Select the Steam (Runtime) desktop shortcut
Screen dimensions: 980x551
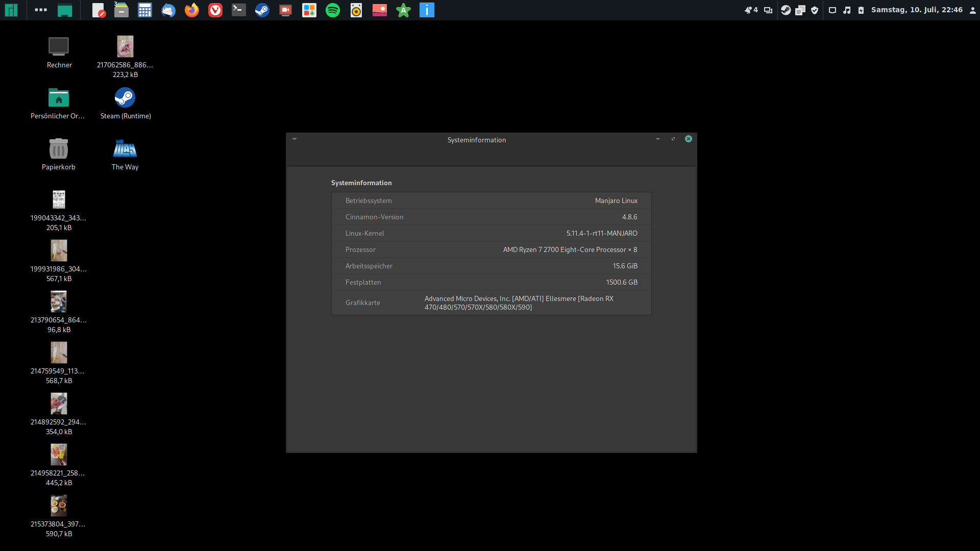click(x=125, y=98)
